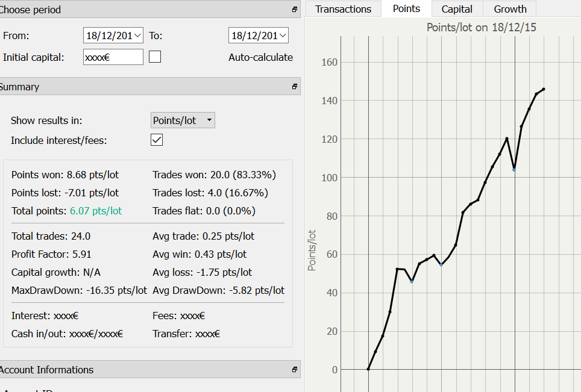Select the Points tab
This screenshot has width=581, height=392.
click(406, 9)
